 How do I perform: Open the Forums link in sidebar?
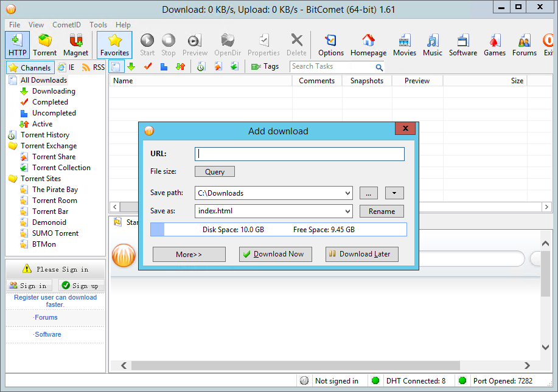[46, 317]
